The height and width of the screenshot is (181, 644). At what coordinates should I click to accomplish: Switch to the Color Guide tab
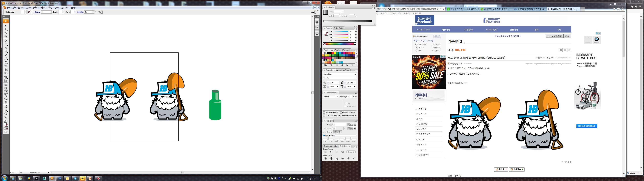click(339, 28)
